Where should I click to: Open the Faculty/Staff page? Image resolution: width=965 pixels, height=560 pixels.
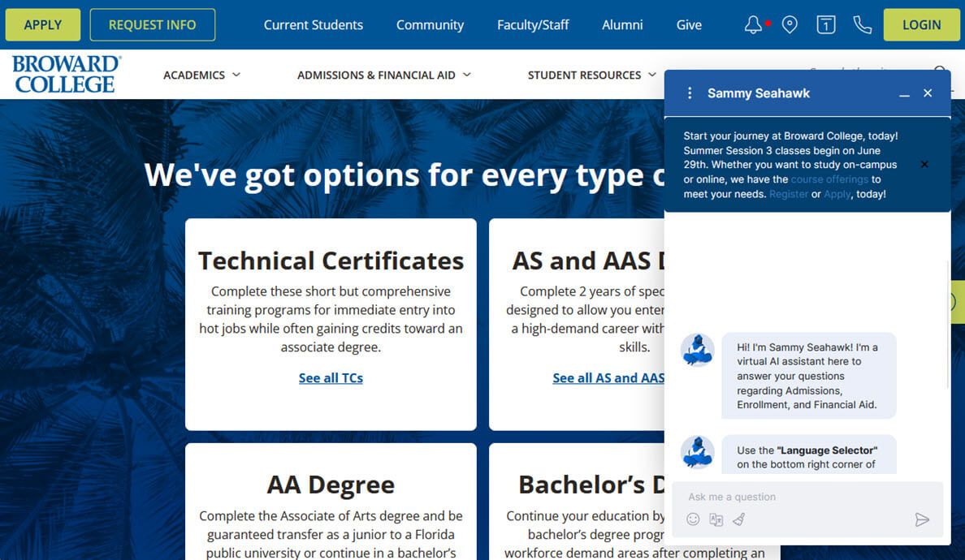pyautogui.click(x=533, y=24)
